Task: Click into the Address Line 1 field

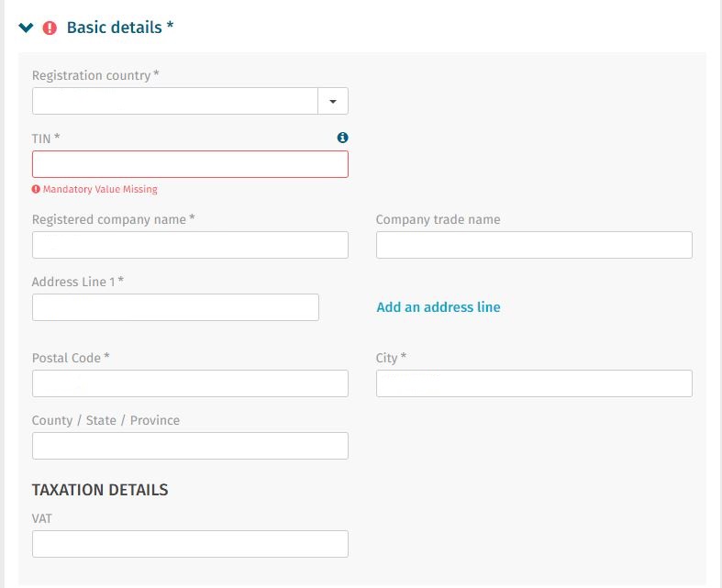Action: pos(175,307)
